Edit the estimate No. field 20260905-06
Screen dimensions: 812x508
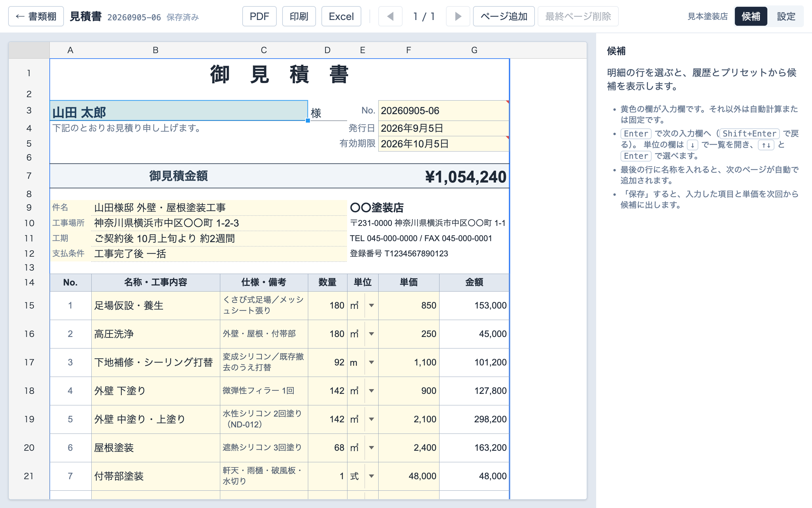pos(444,111)
